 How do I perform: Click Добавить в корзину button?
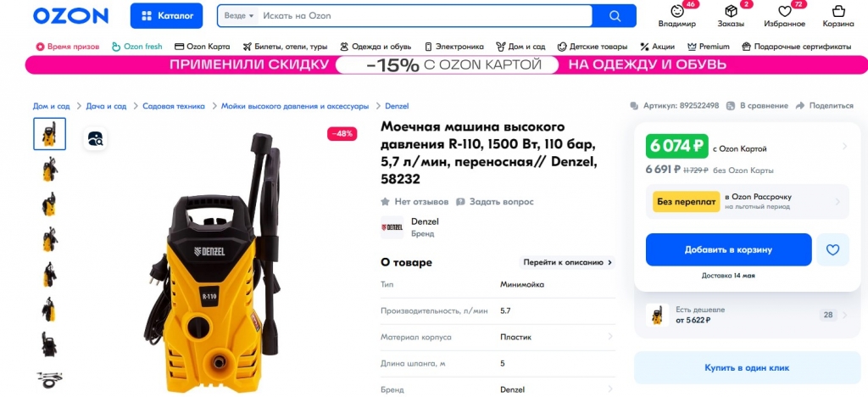728,249
